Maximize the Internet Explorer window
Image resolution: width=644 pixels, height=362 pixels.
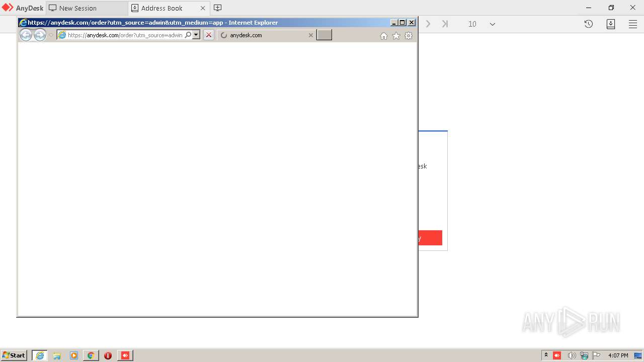(402, 23)
